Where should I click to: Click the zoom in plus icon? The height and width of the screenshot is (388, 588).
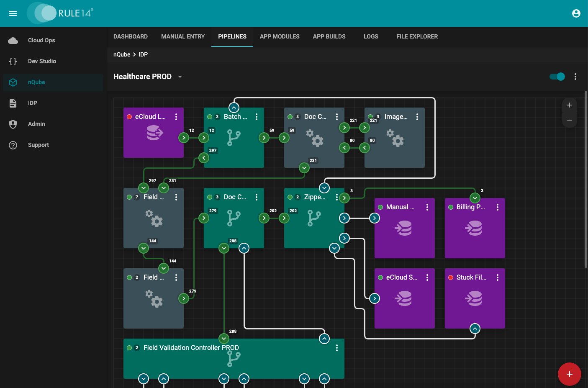pyautogui.click(x=569, y=105)
